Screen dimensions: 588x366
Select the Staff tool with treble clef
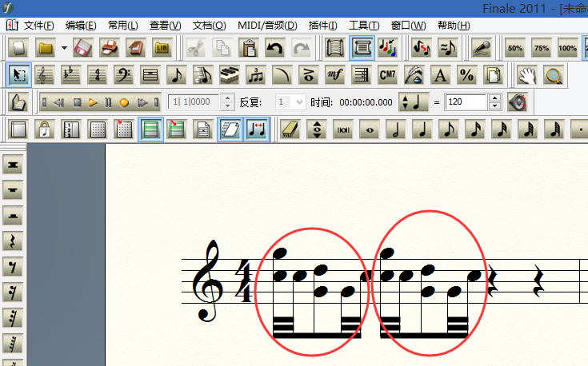[x=45, y=75]
